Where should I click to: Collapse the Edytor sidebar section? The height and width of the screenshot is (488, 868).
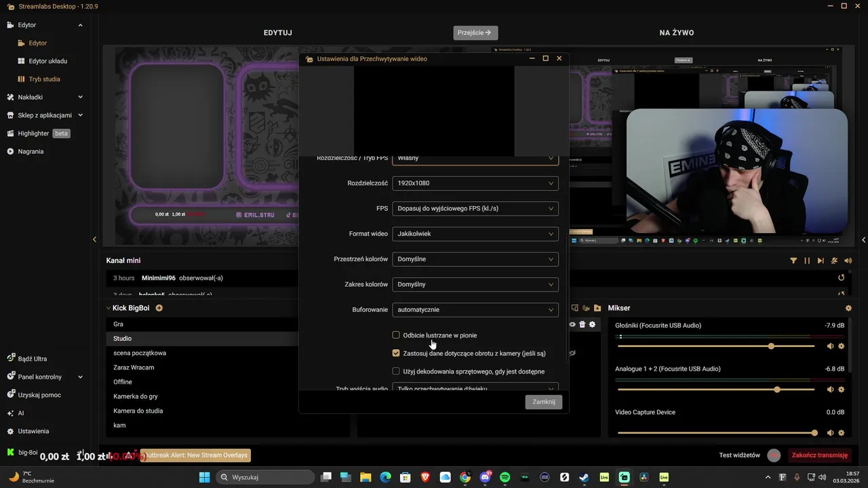click(x=80, y=25)
